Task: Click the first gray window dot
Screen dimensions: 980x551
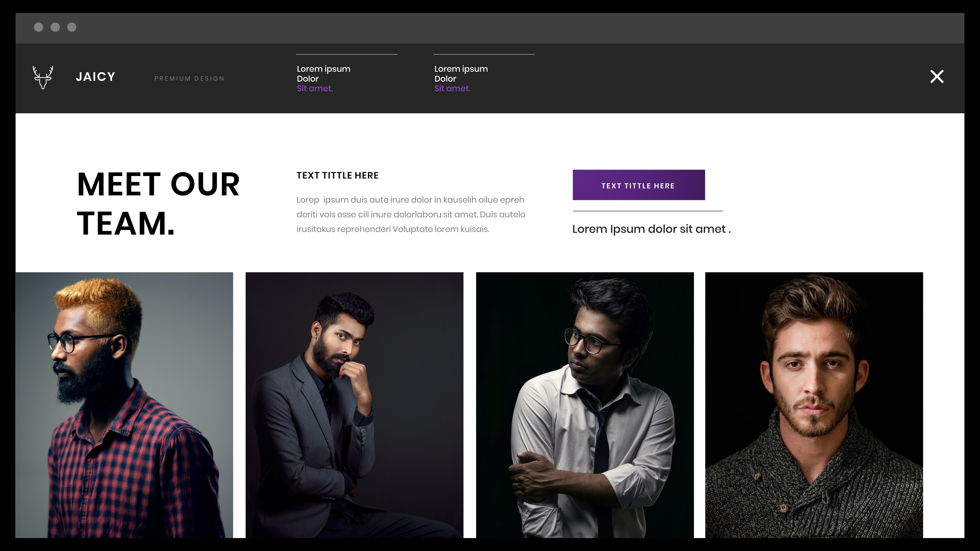Action: (x=38, y=27)
